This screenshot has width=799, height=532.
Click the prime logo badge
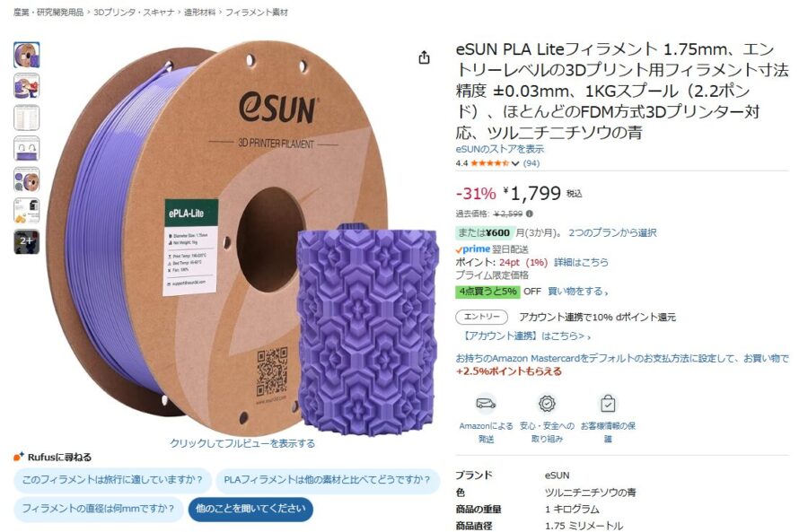pos(472,249)
